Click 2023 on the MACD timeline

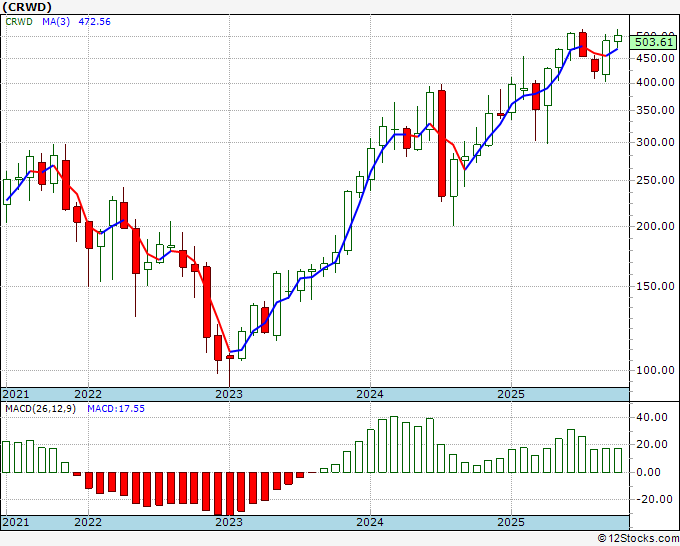pos(229,522)
